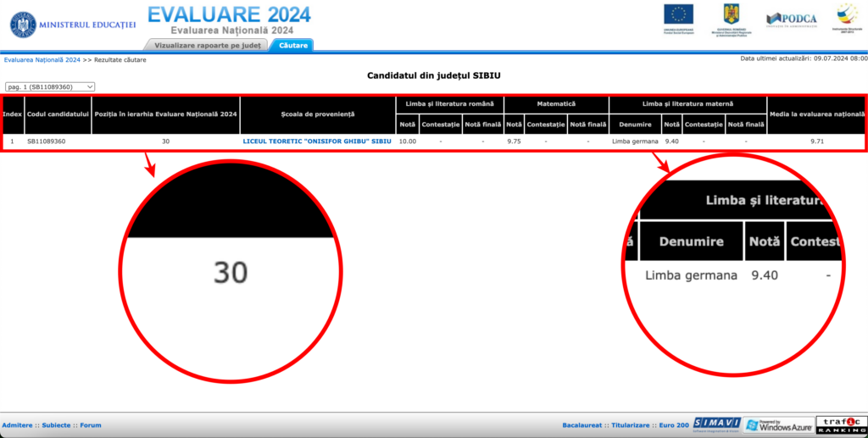This screenshot has width=868, height=438.
Task: Open the Euro 200 footer link
Action: click(x=674, y=424)
